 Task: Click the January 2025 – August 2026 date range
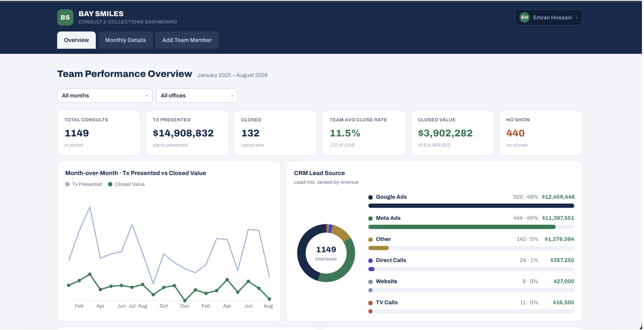[232, 75]
